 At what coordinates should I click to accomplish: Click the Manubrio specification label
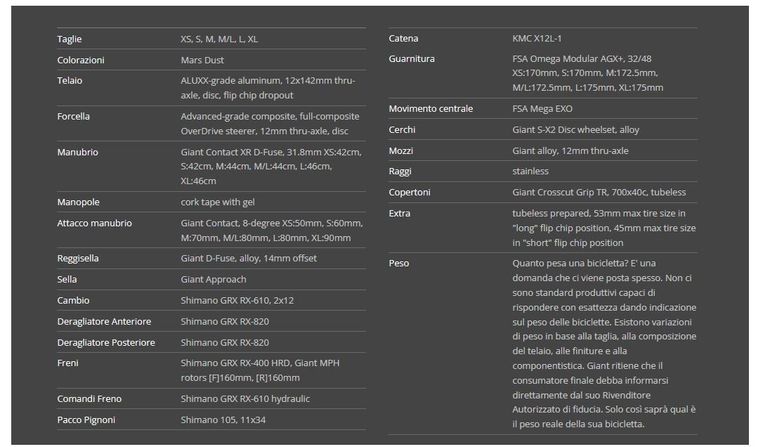(x=77, y=152)
